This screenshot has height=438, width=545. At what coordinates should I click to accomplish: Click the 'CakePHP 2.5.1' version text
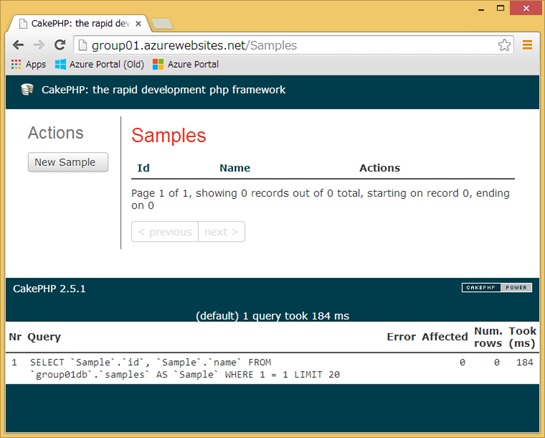tap(49, 289)
